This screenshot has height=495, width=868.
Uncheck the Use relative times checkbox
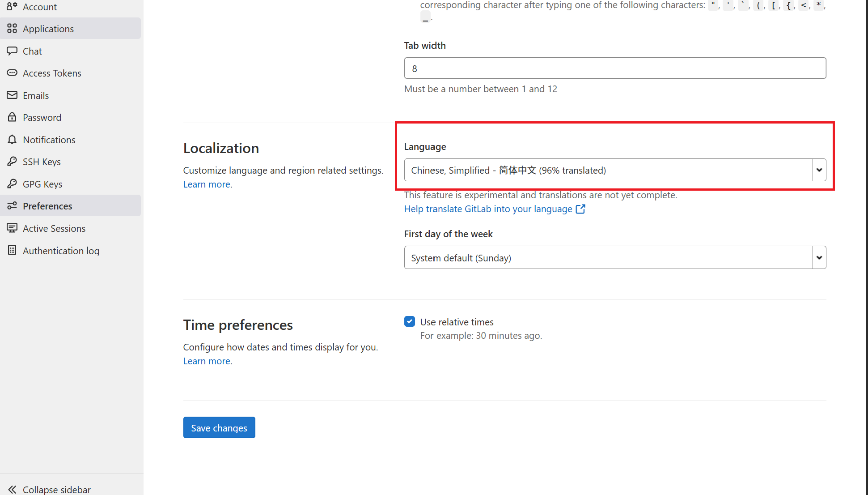(409, 321)
